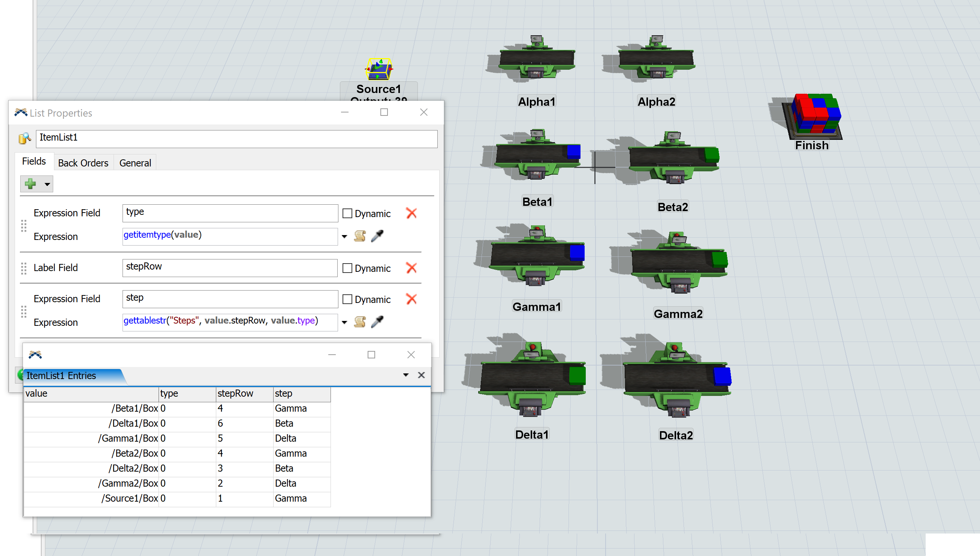Open dropdown for getitemtype expression
980x556 pixels.
pyautogui.click(x=344, y=236)
